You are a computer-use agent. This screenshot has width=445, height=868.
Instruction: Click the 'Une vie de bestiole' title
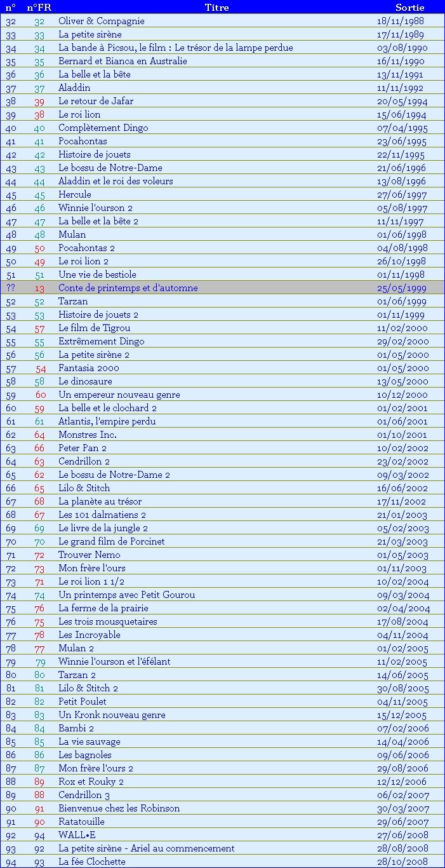click(x=97, y=275)
